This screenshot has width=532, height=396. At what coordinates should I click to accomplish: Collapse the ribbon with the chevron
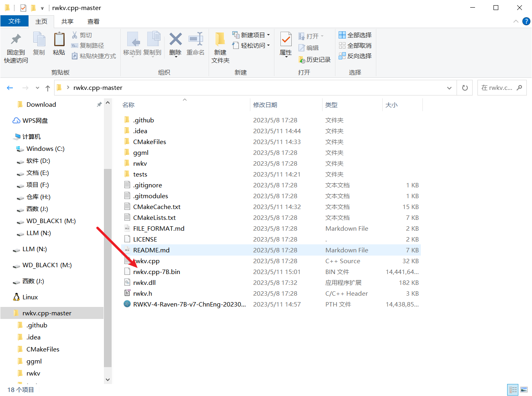516,21
